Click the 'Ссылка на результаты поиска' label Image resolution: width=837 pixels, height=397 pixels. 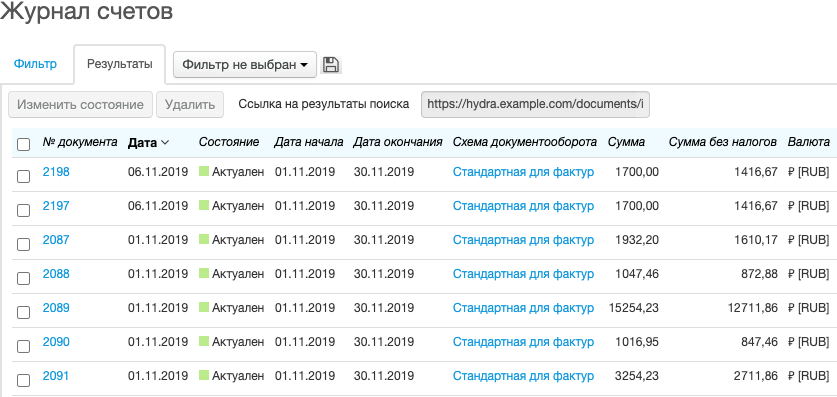[323, 104]
